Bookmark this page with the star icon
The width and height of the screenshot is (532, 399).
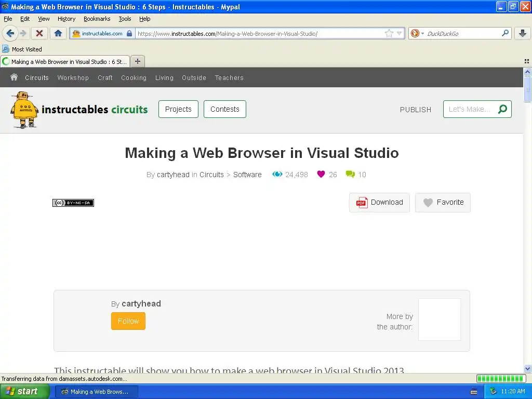point(389,33)
